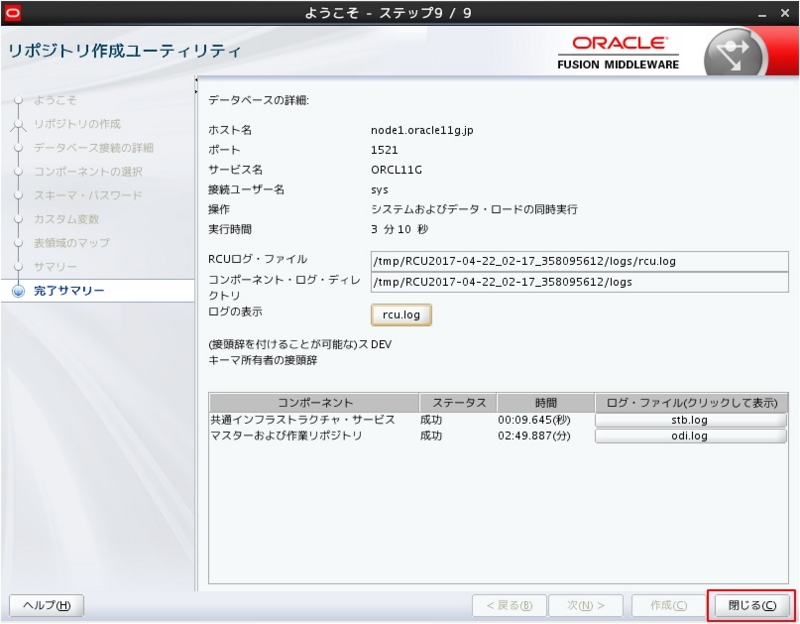Open help with ヘルプ(H) button
Image resolution: width=800 pixels, height=624 pixels.
tap(46, 606)
